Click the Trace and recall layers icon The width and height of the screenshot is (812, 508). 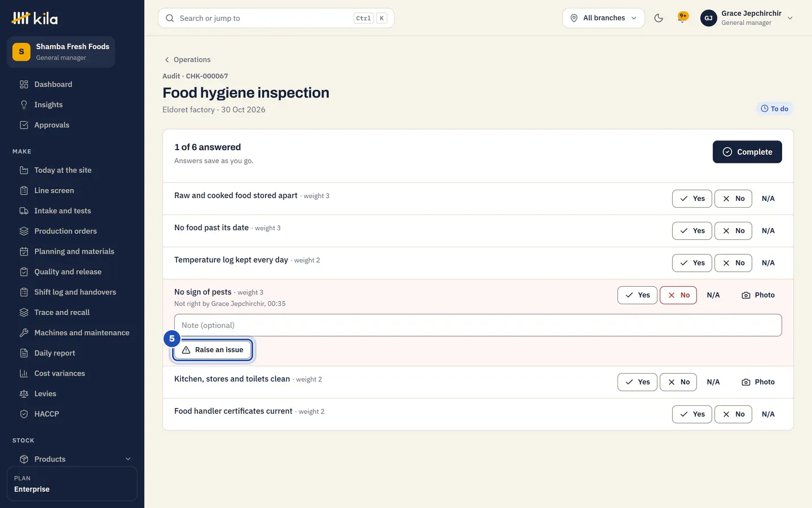tap(24, 313)
